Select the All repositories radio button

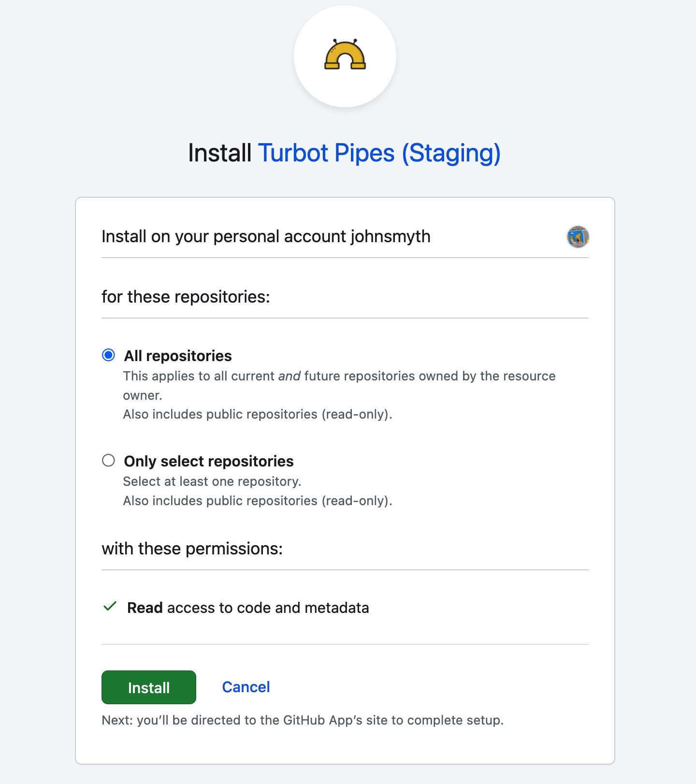point(109,355)
